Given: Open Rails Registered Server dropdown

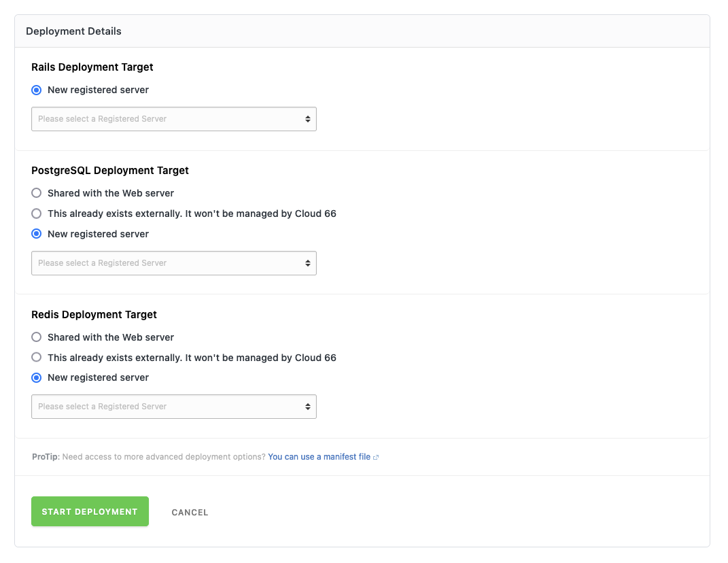Looking at the screenshot, I should tap(173, 119).
